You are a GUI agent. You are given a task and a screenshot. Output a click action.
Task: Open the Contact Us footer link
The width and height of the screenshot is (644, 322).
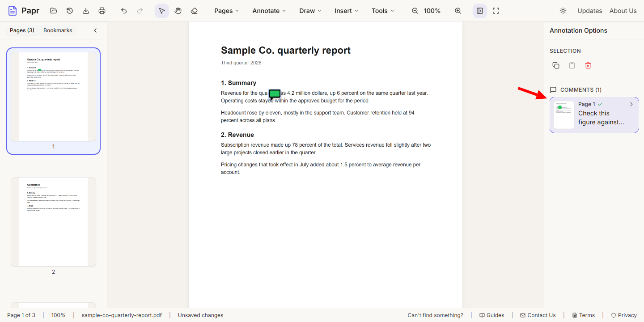click(x=538, y=315)
